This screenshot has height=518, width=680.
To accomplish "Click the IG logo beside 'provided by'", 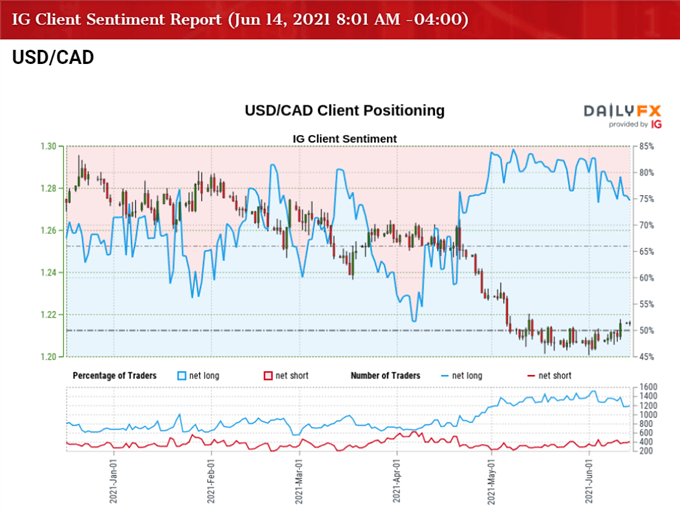I will 656,125.
